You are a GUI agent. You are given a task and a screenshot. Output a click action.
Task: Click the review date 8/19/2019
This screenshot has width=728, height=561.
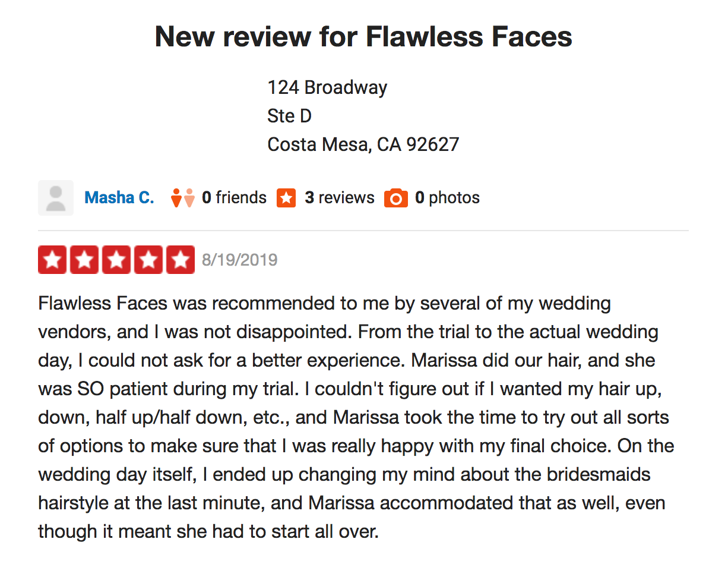[240, 260]
